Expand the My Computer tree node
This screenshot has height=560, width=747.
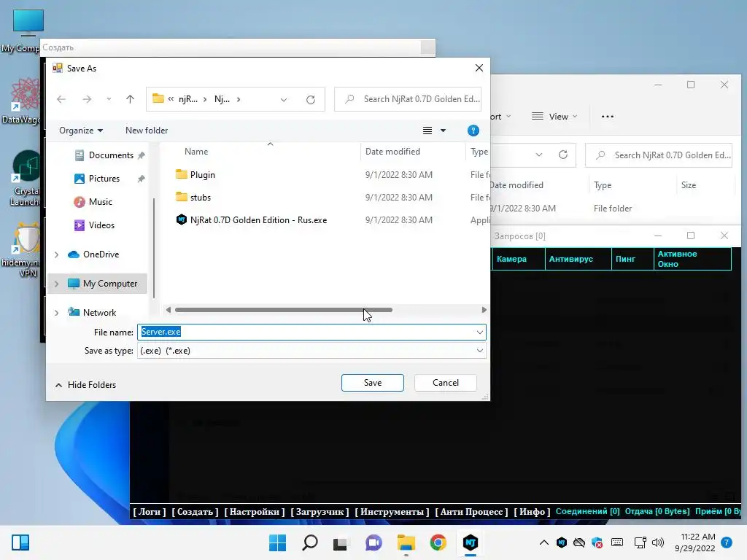(x=57, y=284)
